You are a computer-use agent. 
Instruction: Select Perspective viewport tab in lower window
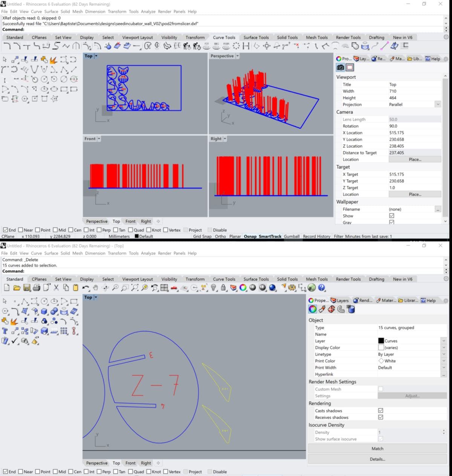(x=97, y=463)
